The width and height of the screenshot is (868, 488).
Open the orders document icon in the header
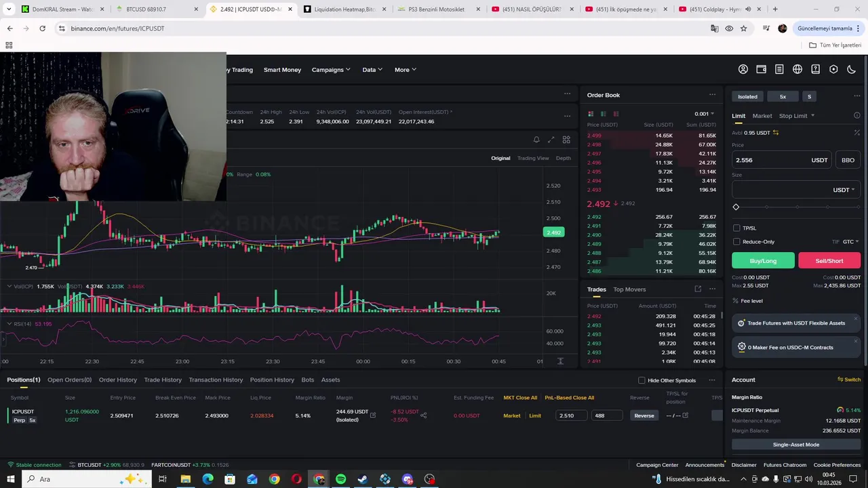(779, 69)
